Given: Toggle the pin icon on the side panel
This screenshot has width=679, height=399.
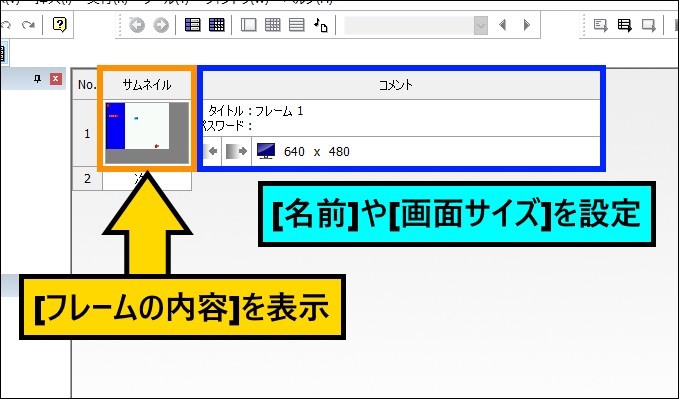Looking at the screenshot, I should tap(38, 79).
